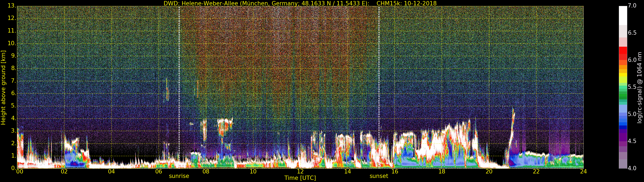Click the time axis tick label '22'
The image size is (644, 182).
coord(536,172)
